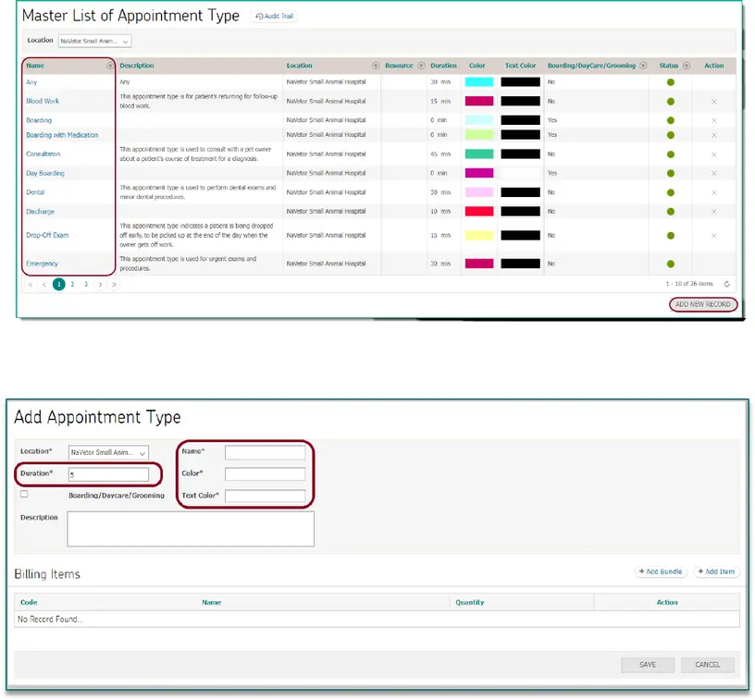Delete the Drop-Off Exam appointment type
The image size is (755, 700).
coord(714,235)
